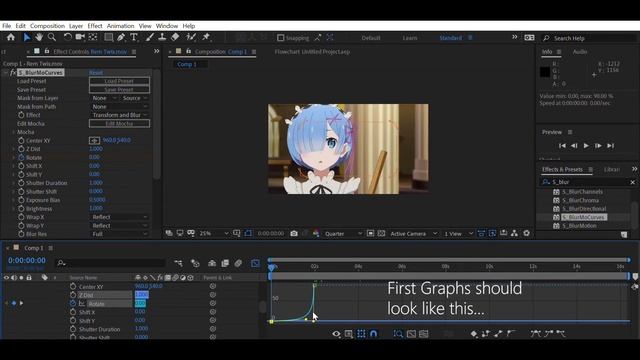Toggle the Brightness stopwatch in Effect Controls

pyautogui.click(x=21, y=209)
